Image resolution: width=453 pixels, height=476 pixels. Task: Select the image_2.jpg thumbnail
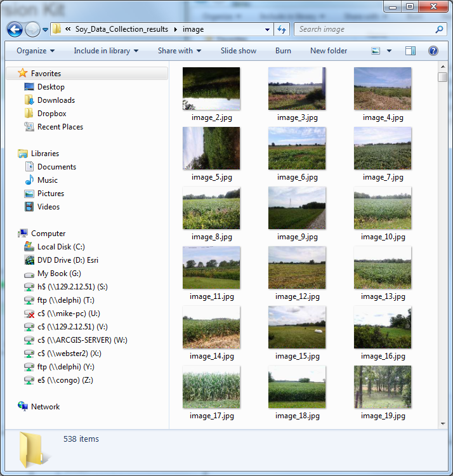click(x=211, y=89)
